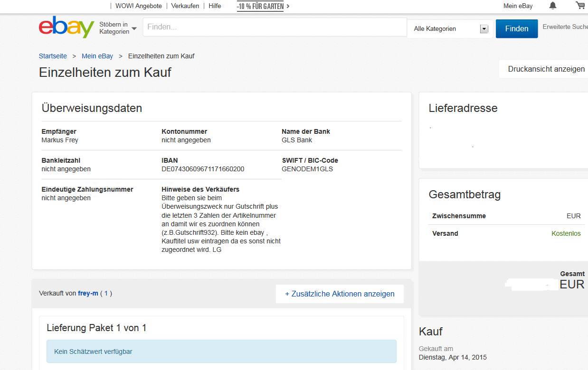
Task: Open Mein eBay in the header
Action: (518, 6)
